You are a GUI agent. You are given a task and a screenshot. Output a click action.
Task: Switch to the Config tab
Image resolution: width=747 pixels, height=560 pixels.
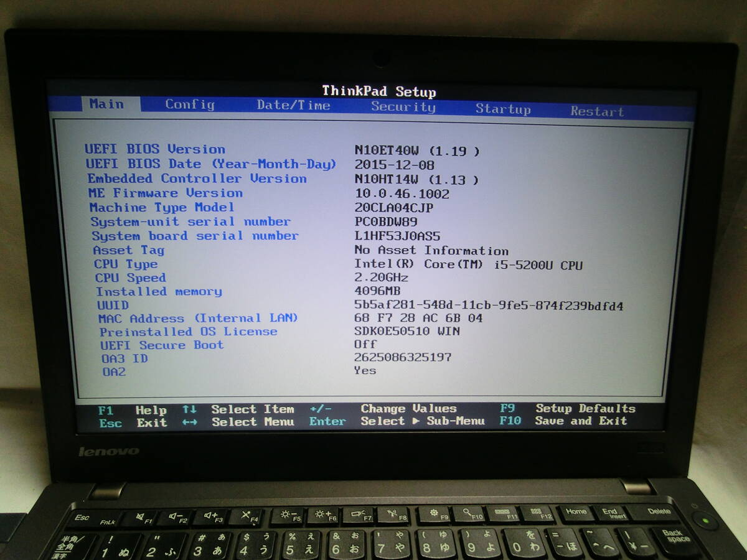pyautogui.click(x=190, y=105)
